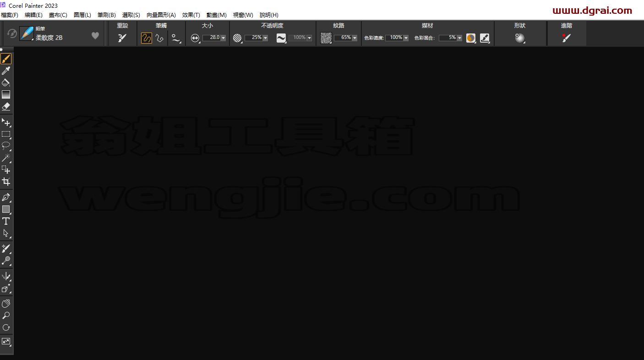Toggle favorite heart for 2B pencil brush
This screenshot has width=644, height=360.
tap(95, 35)
